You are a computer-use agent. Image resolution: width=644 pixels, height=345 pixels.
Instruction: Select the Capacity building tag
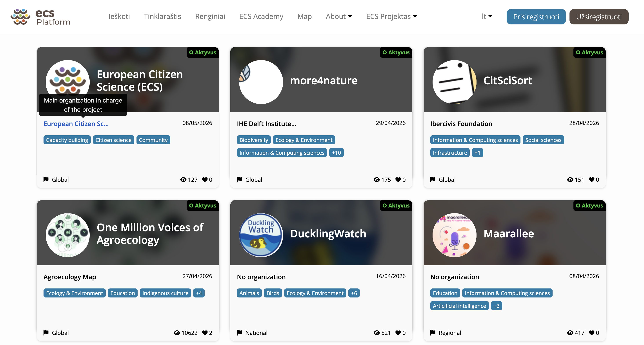[x=67, y=140]
